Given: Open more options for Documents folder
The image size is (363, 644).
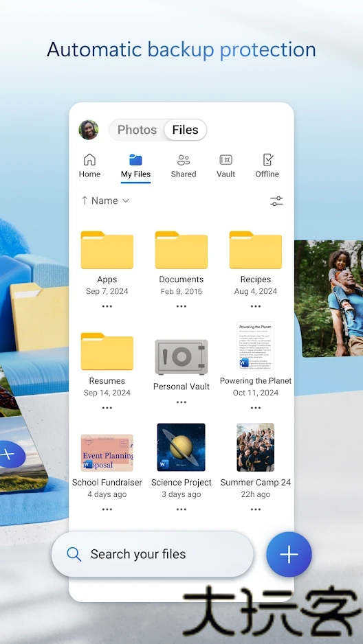Looking at the screenshot, I should [x=181, y=306].
